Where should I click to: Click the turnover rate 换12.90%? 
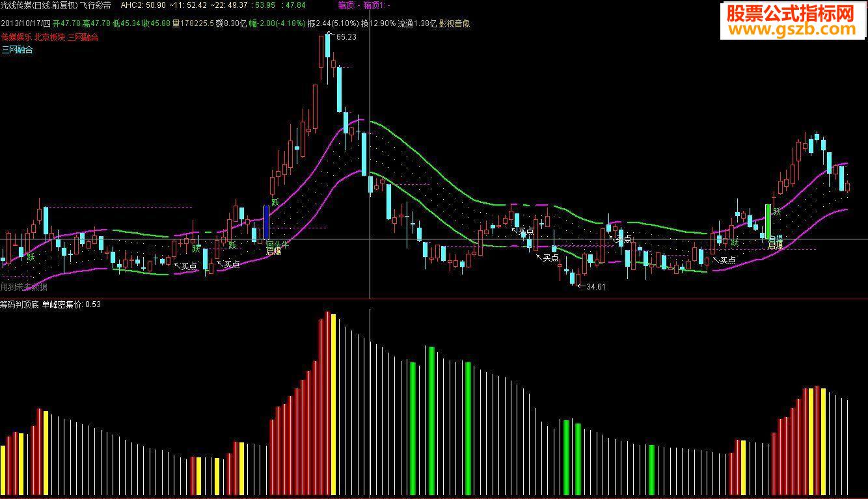pyautogui.click(x=379, y=23)
